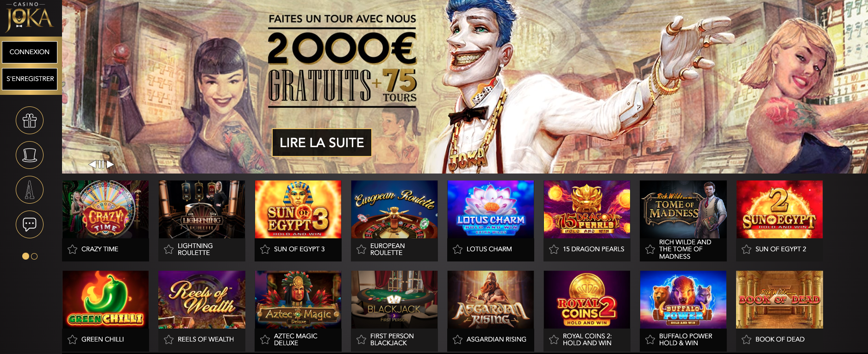Click the letter A sidebar icon
868x354 pixels.
[30, 190]
